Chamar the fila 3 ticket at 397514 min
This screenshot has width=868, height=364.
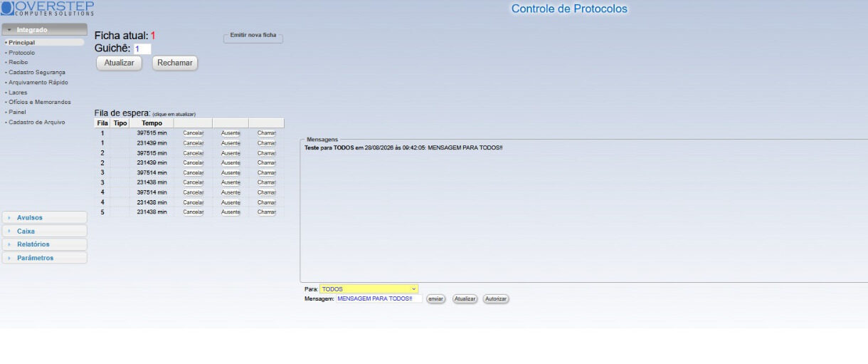pos(266,173)
